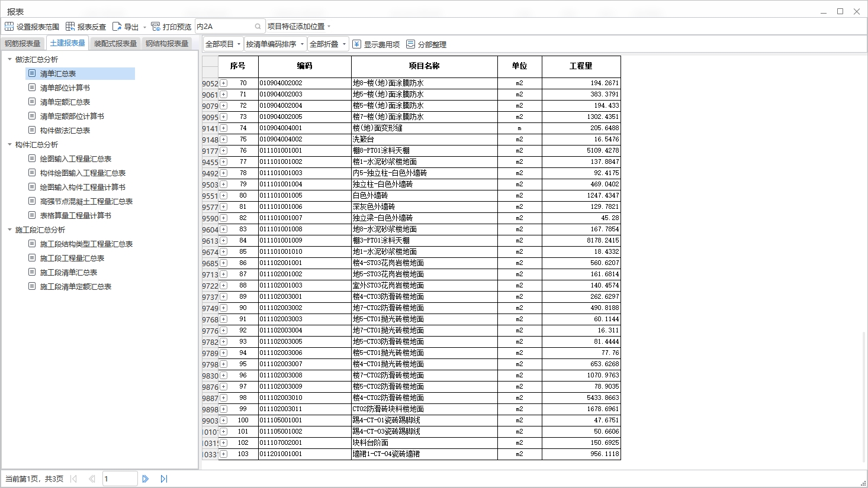Open the 全部项目 dropdown
Screen dimensions: 868x488
pyautogui.click(x=223, y=44)
